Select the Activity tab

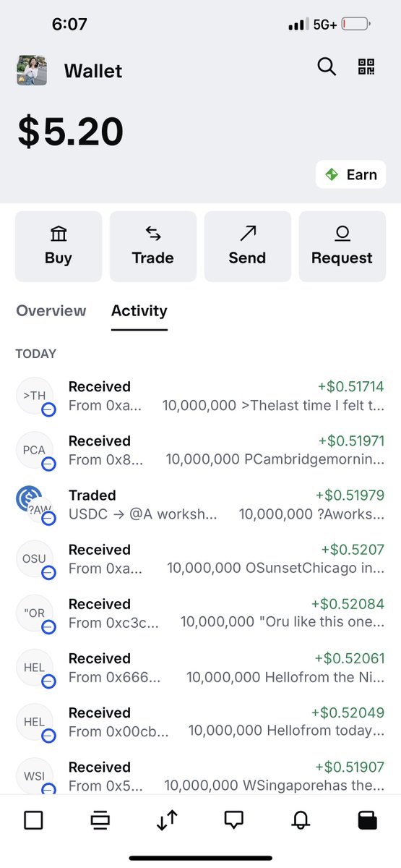click(139, 311)
